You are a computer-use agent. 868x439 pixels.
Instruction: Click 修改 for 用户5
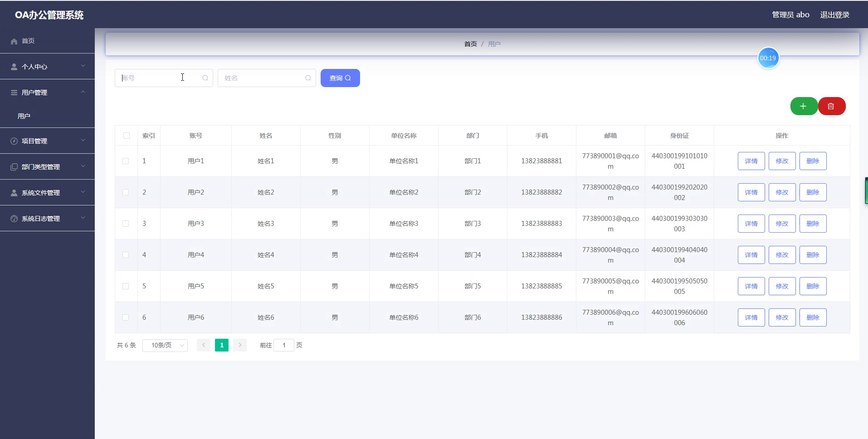tap(782, 286)
